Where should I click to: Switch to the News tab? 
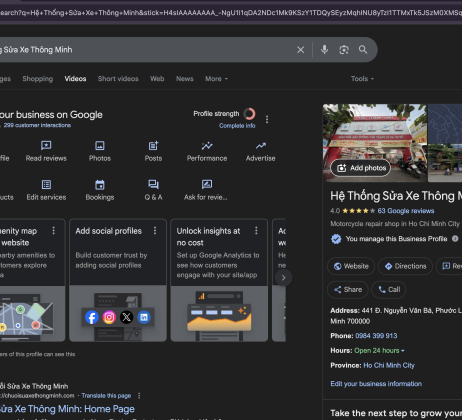[x=185, y=79]
